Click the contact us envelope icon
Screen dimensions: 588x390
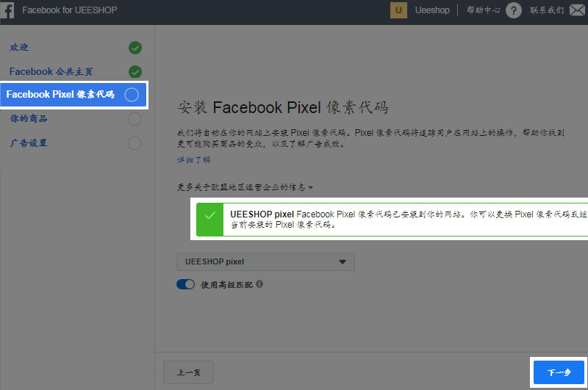(578, 10)
